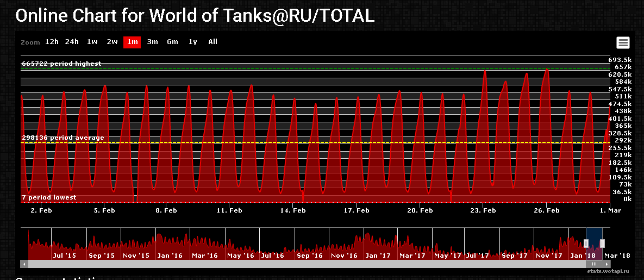Open the chart context hamburger menu
Screen dimensions: 644x280
[x=623, y=42]
